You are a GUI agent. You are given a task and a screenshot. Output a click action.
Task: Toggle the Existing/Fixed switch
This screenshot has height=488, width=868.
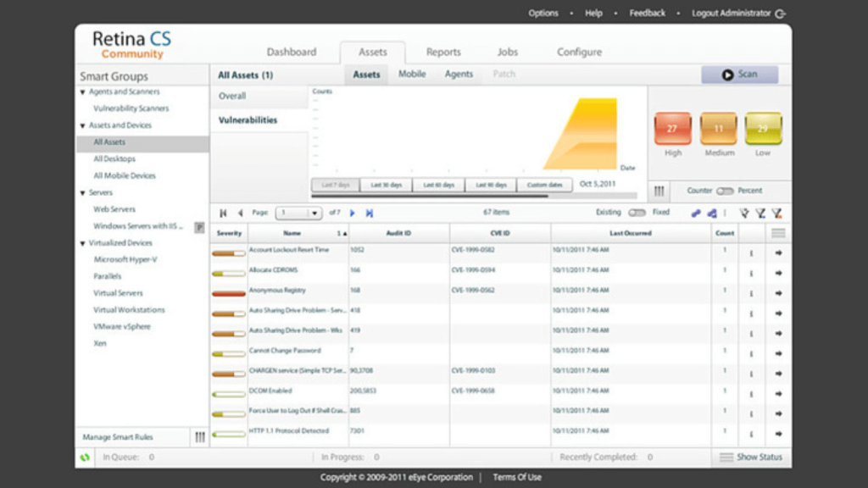coord(637,213)
